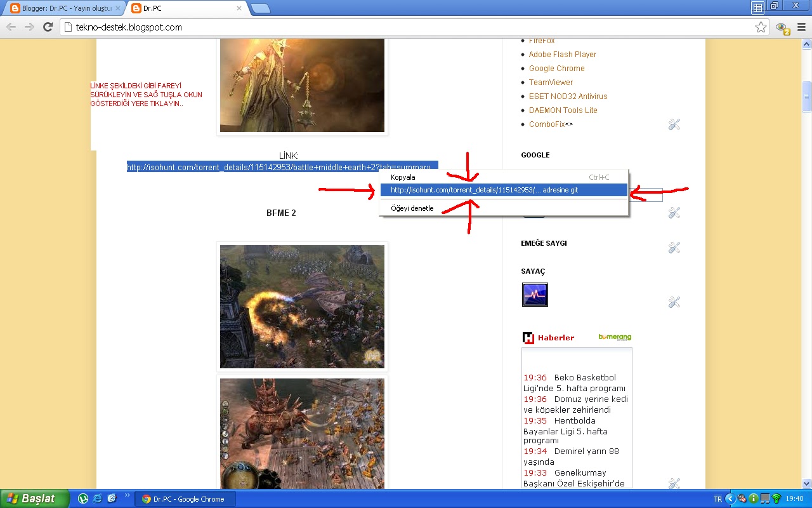This screenshot has width=812, height=508.
Task: Open the Beko Basketbol Ligi news item
Action: tap(574, 383)
